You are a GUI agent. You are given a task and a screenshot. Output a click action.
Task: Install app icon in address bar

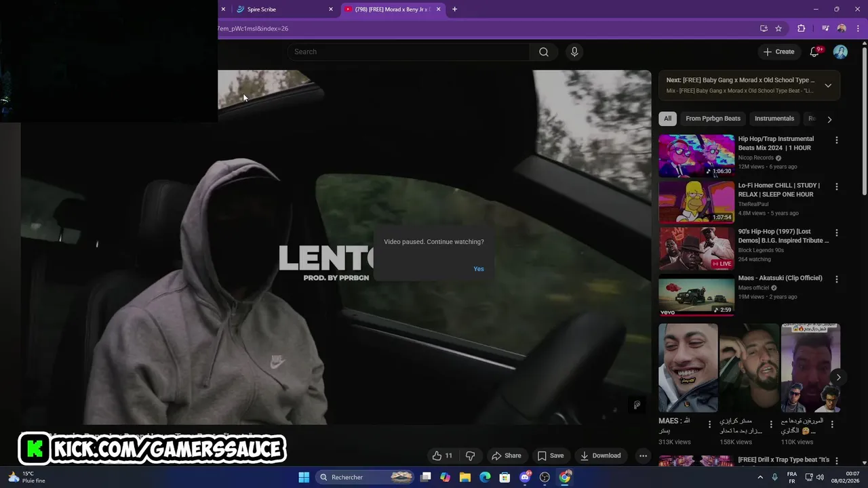coord(764,28)
